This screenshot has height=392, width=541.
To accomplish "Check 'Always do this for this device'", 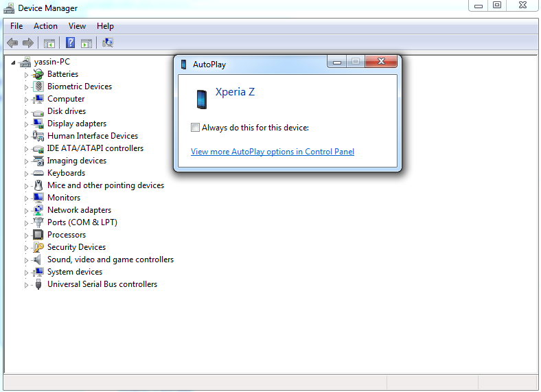I will 195,128.
